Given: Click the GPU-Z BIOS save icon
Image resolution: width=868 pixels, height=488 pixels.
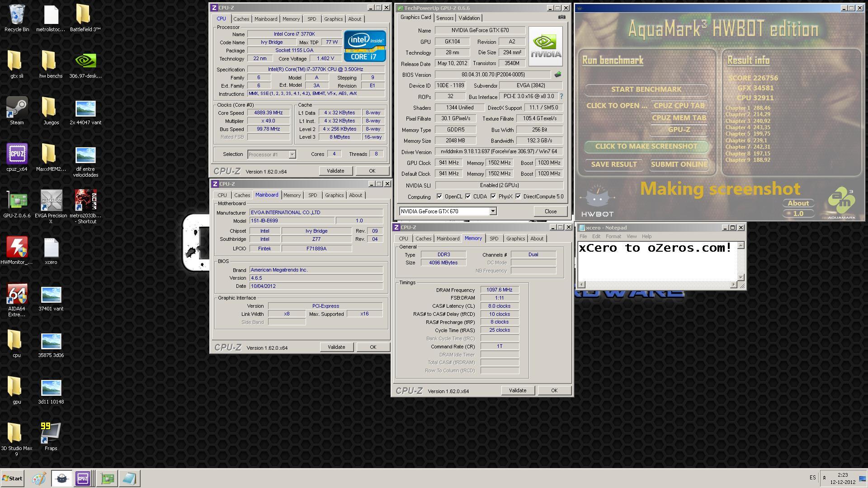Looking at the screenshot, I should pyautogui.click(x=558, y=75).
